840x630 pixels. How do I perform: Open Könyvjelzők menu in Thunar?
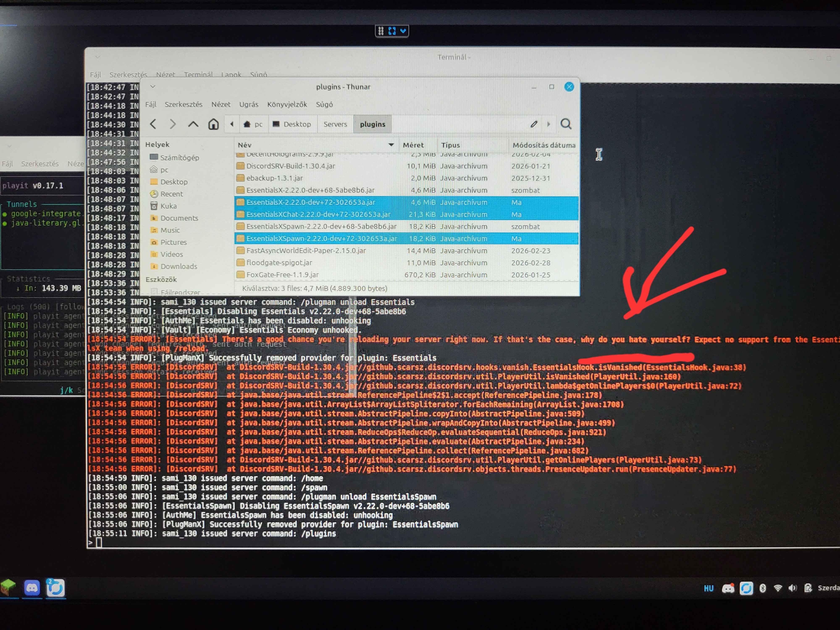tap(287, 104)
